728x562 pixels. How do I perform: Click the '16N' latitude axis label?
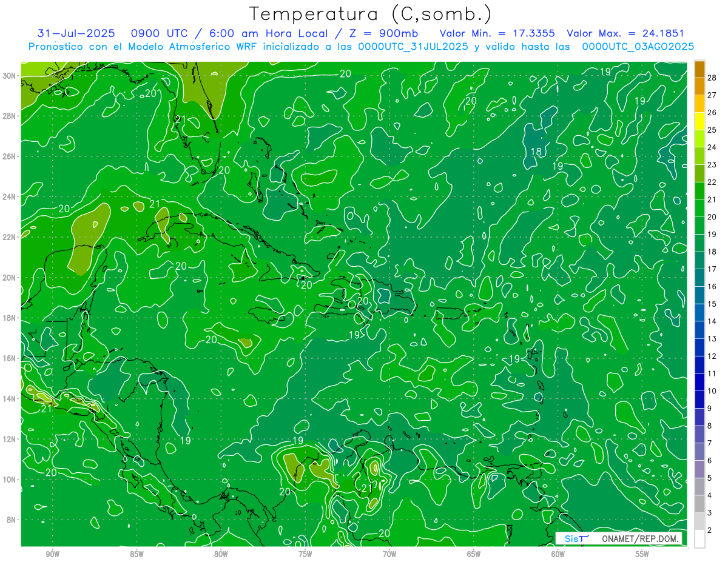(9, 358)
